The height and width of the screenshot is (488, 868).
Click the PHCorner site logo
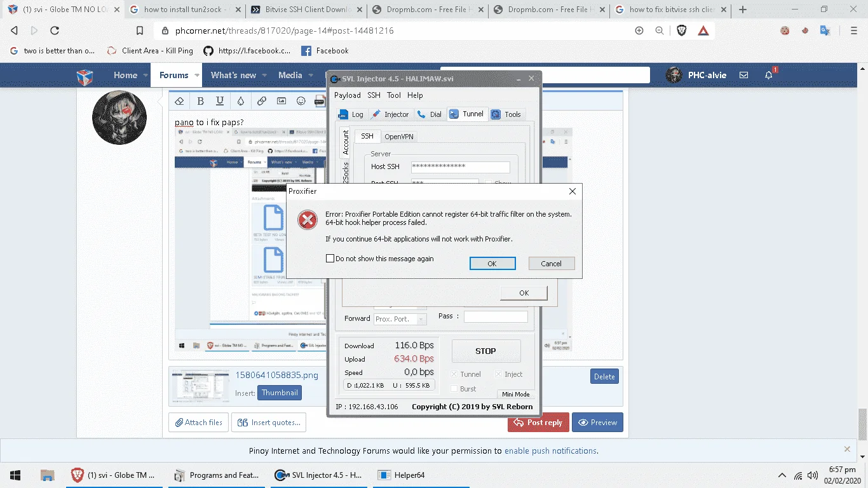pos(85,77)
